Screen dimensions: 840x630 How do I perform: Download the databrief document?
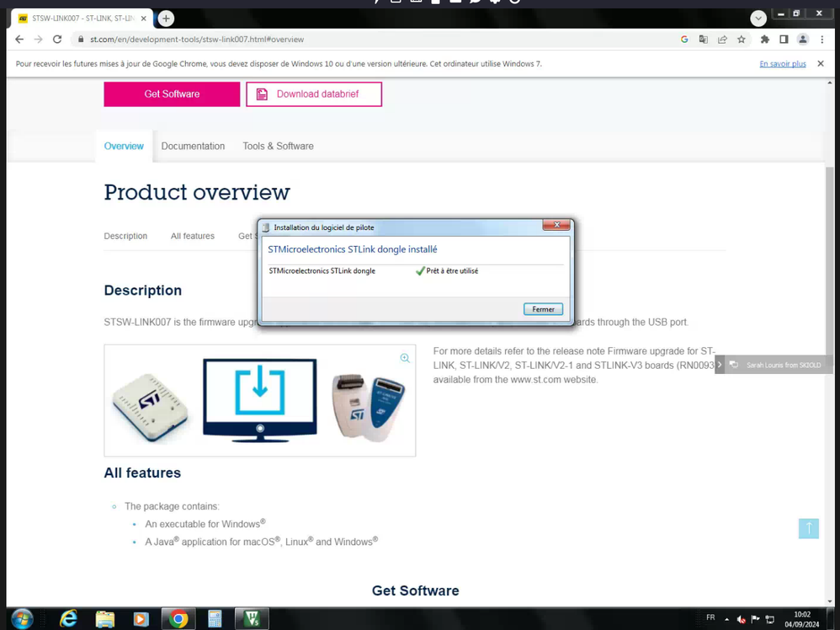click(313, 93)
